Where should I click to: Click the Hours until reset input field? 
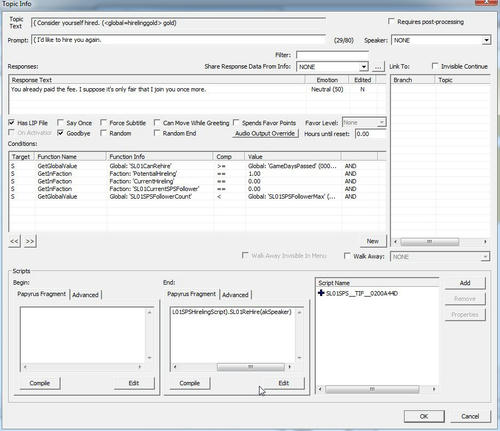(x=370, y=134)
